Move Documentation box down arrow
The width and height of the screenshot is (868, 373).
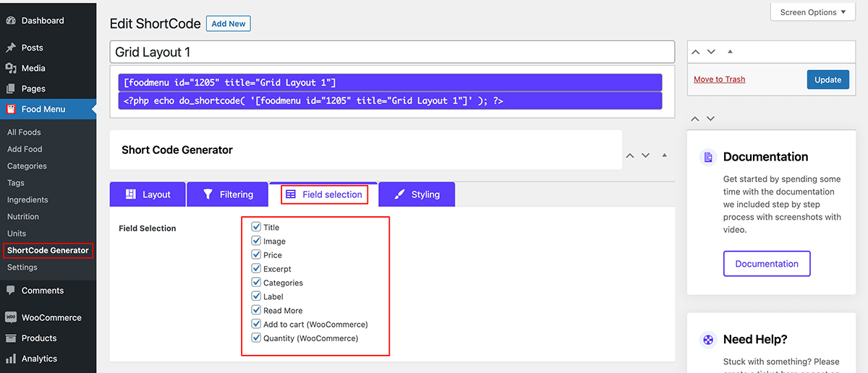coord(711,119)
